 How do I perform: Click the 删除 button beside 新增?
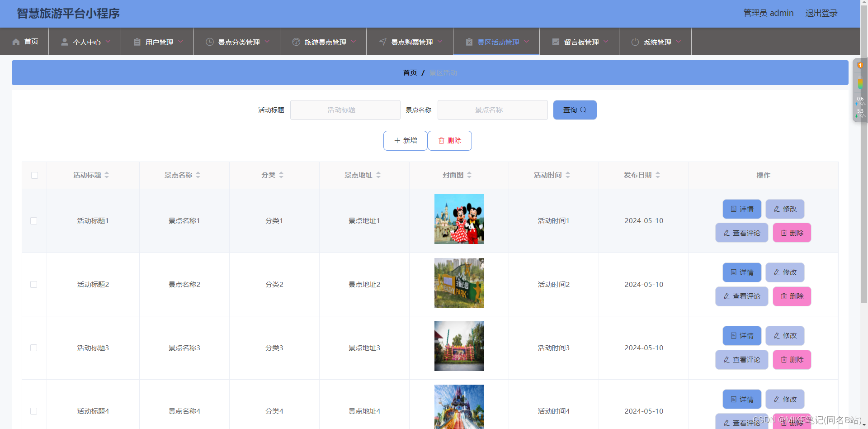coord(450,141)
